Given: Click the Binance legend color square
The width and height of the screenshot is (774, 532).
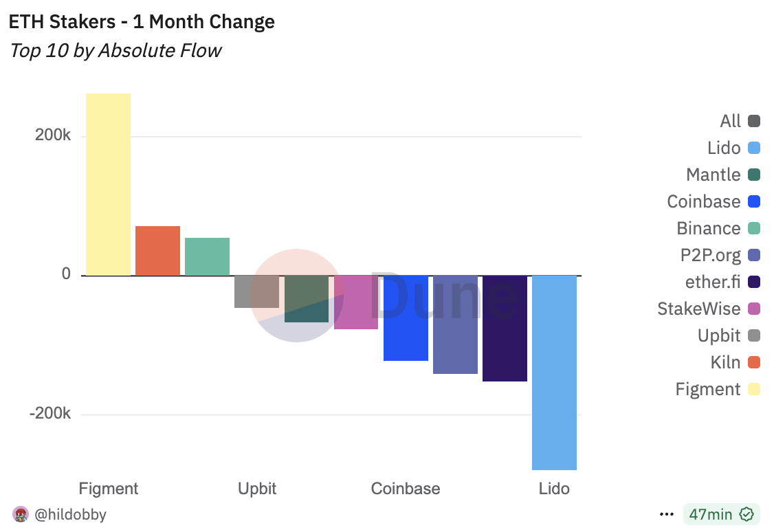Looking at the screenshot, I should click(754, 228).
